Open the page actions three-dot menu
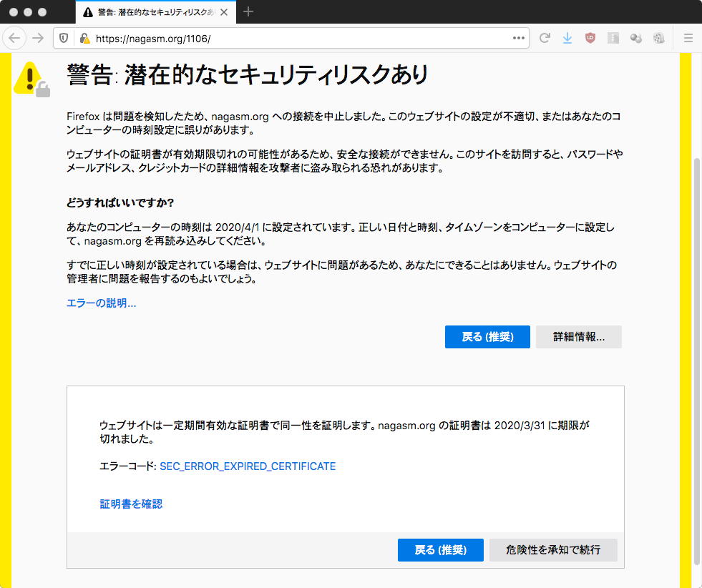The image size is (702, 588). pos(518,38)
